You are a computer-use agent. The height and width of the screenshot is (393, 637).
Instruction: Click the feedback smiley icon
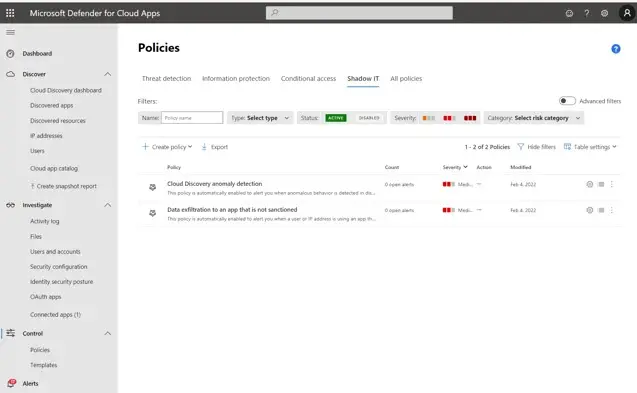tap(569, 13)
